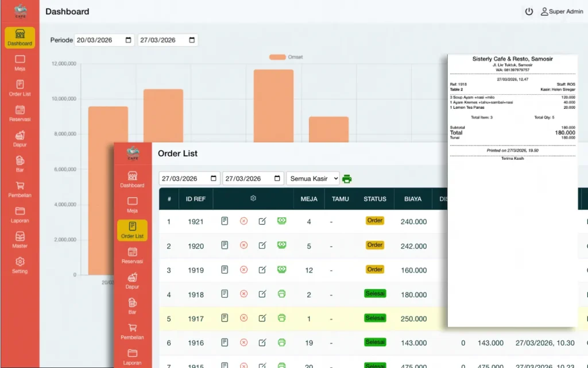Click the power icon beside Super Admin
Viewport: 588px width, 368px height.
click(529, 11)
